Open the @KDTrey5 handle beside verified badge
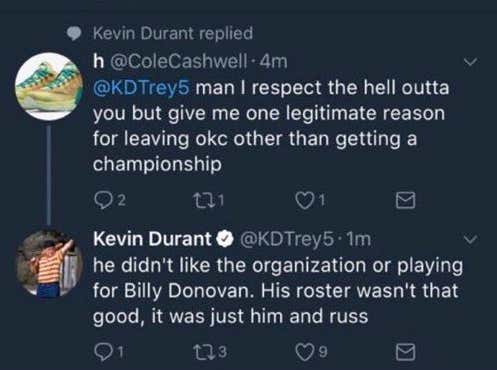This screenshot has height=370, width=497. 286,239
